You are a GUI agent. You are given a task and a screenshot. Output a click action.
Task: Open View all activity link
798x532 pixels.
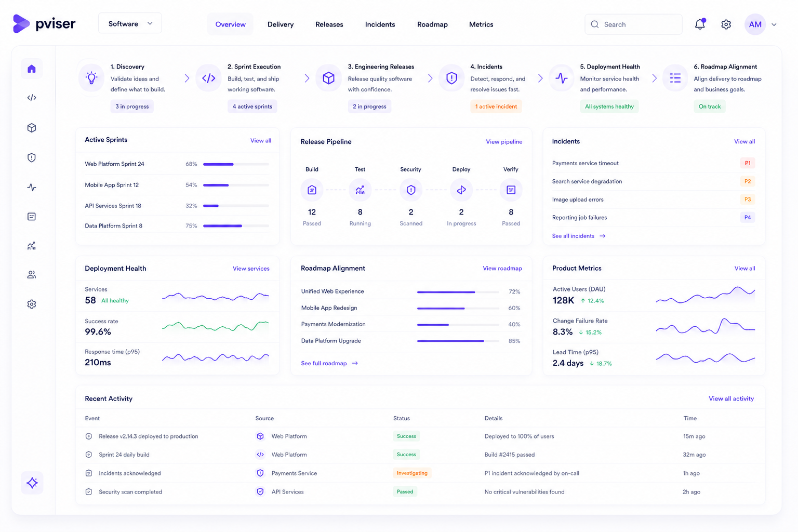pos(731,398)
